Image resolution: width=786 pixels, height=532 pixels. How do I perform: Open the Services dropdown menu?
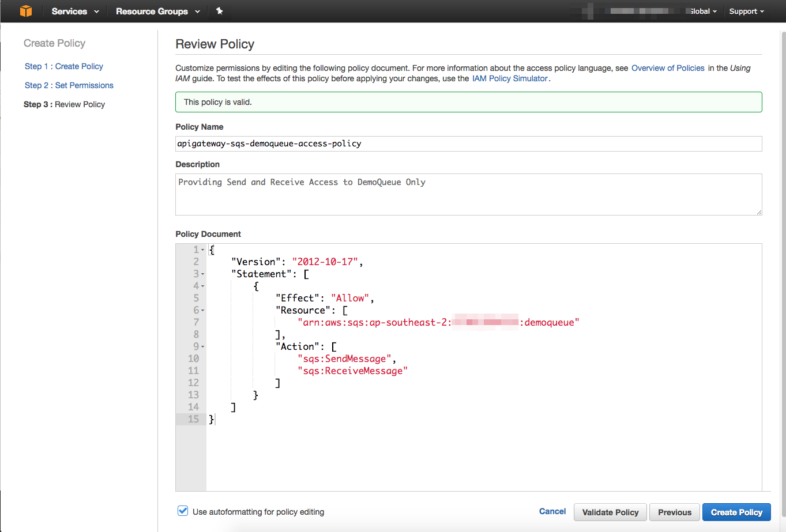pos(75,12)
